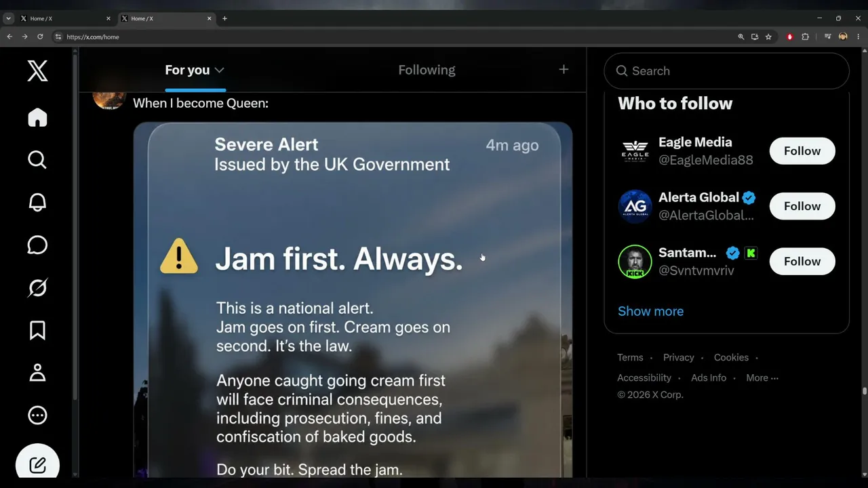Add a timeline tab with the plus icon
Screen dimensions: 868x488
coord(564,69)
